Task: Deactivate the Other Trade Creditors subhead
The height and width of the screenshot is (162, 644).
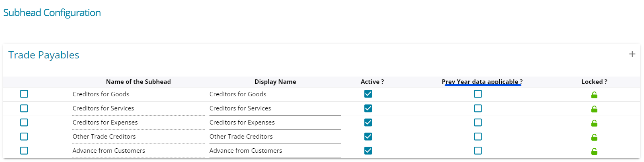Action: pos(368,137)
